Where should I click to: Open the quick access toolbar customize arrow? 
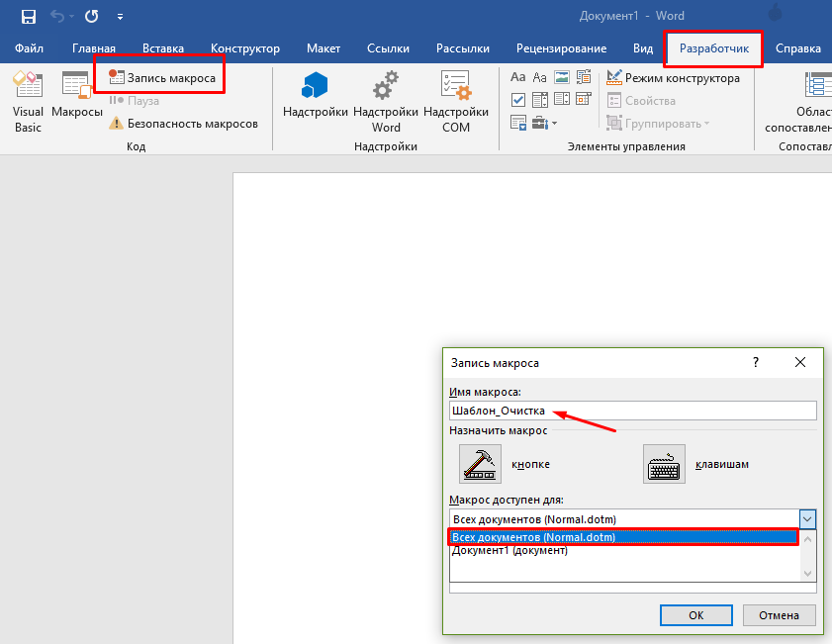(x=121, y=17)
